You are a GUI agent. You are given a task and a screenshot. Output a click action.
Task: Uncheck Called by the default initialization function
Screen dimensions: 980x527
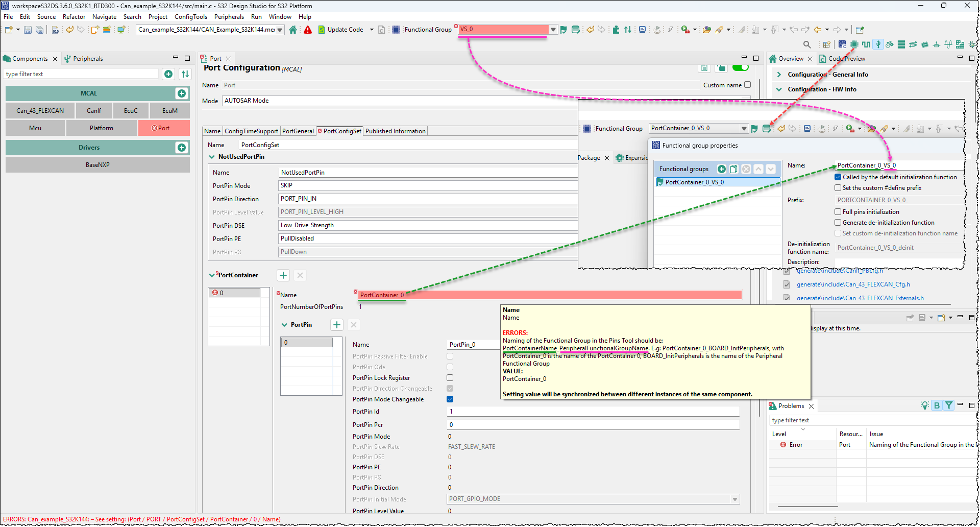838,177
